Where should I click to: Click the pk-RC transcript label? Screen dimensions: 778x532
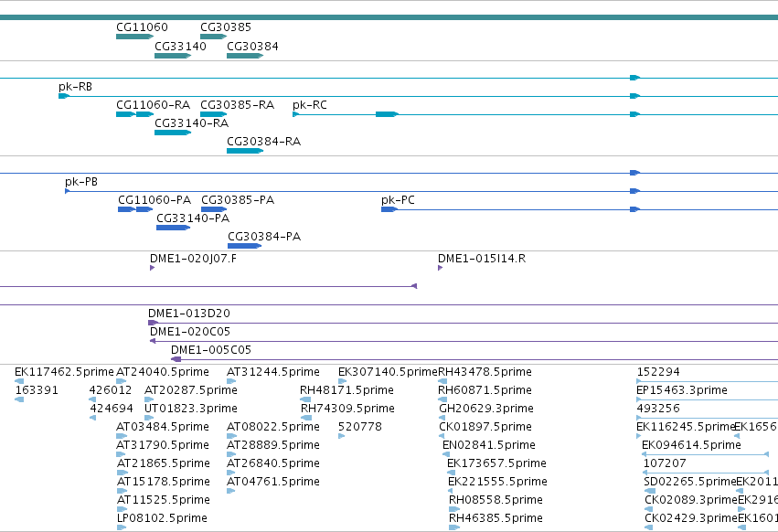(310, 105)
